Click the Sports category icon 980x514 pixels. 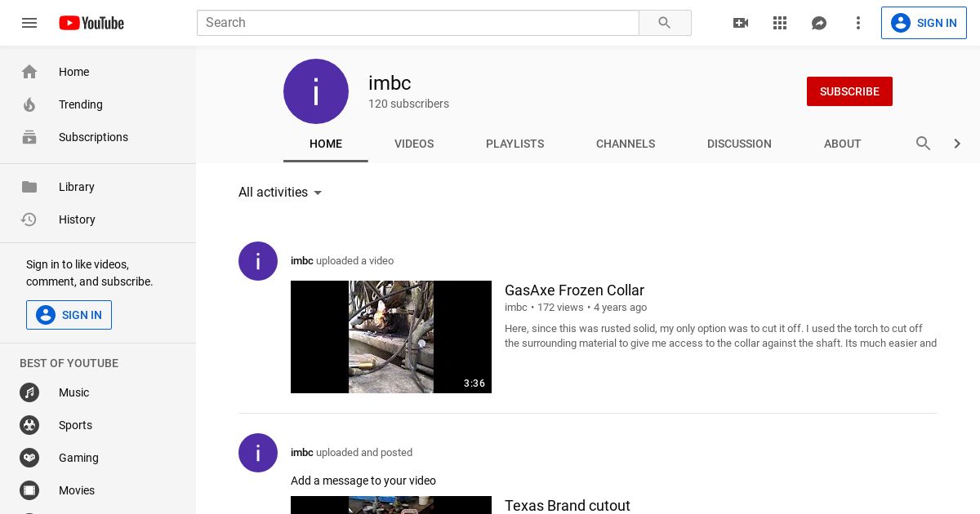coord(29,425)
